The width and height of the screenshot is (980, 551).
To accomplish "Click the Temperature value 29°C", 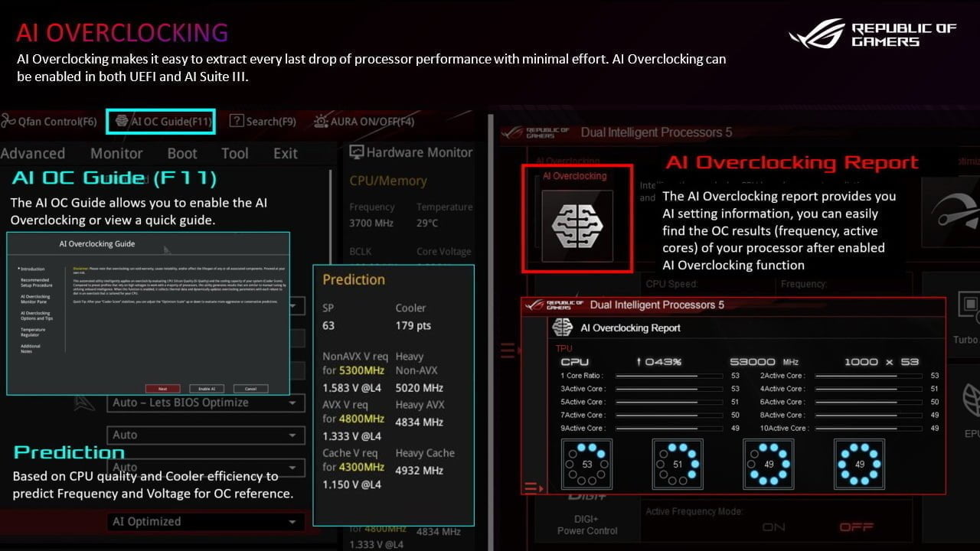I will pyautogui.click(x=427, y=223).
